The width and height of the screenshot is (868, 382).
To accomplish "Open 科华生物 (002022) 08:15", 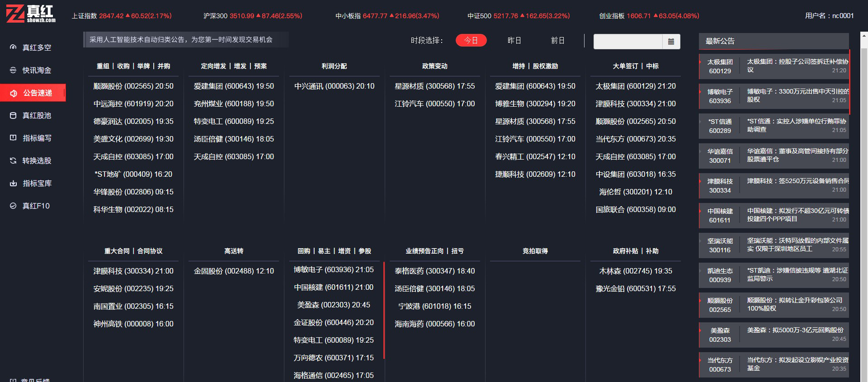I will pyautogui.click(x=133, y=209).
